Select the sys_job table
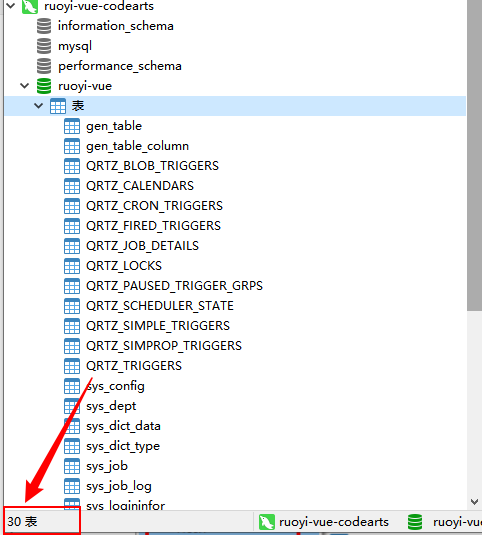Image resolution: width=482 pixels, height=535 pixels. click(x=107, y=466)
